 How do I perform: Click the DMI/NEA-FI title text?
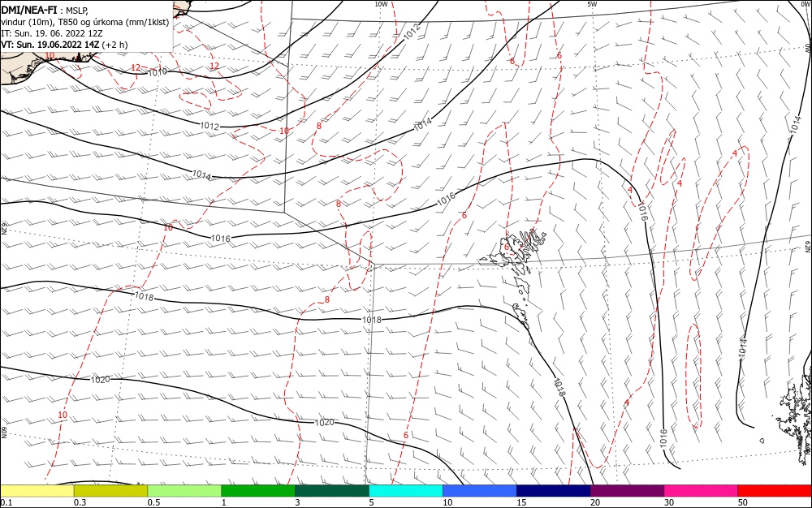tap(29, 11)
